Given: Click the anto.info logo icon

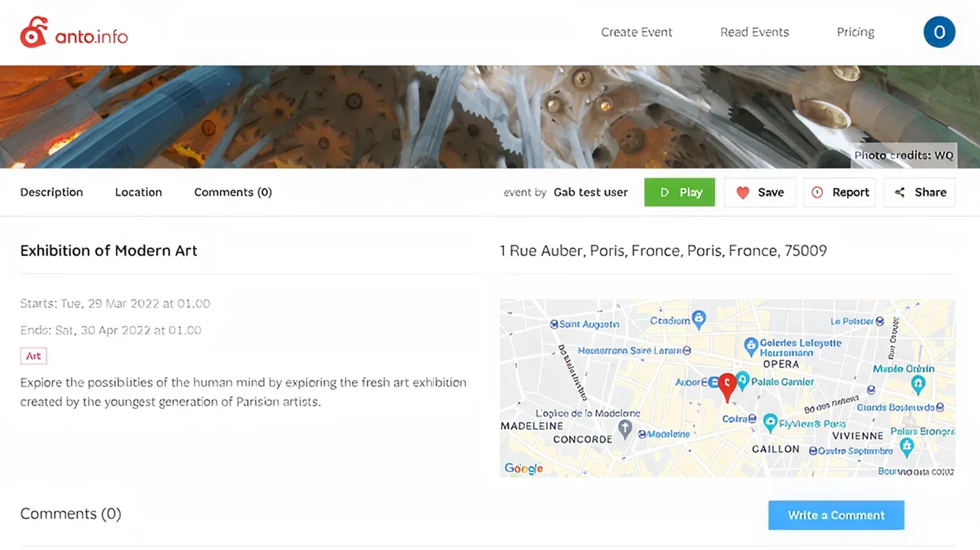Looking at the screenshot, I should [x=34, y=32].
